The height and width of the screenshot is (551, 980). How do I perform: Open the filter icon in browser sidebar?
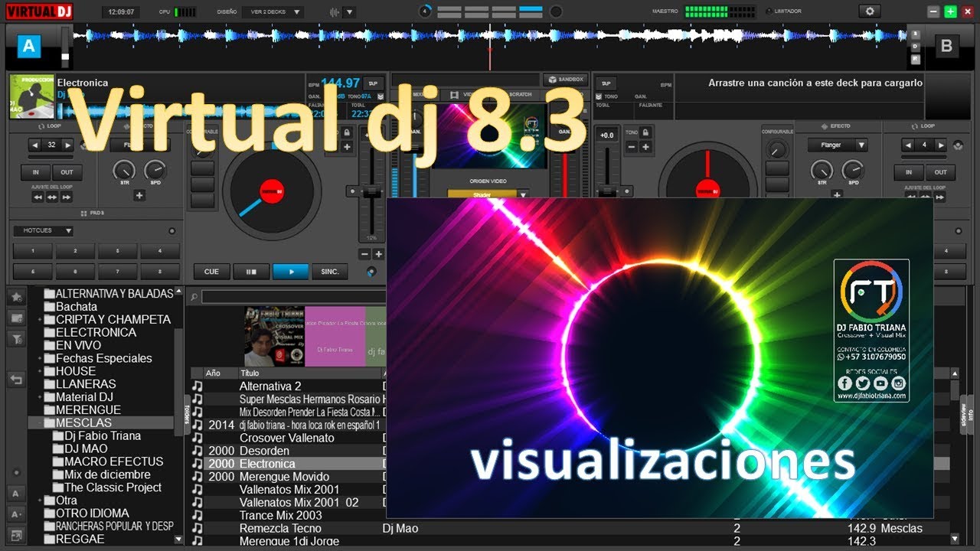[15, 339]
